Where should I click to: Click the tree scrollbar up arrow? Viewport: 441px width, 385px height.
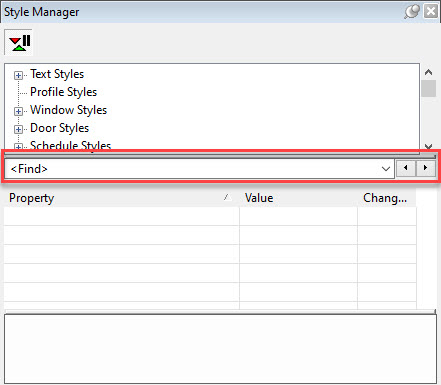click(x=429, y=72)
